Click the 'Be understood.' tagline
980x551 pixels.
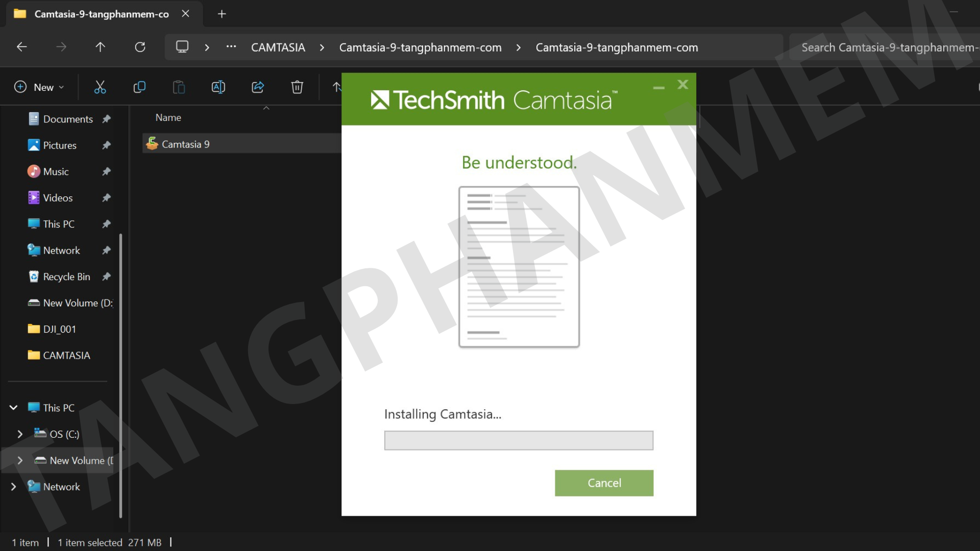[519, 162]
